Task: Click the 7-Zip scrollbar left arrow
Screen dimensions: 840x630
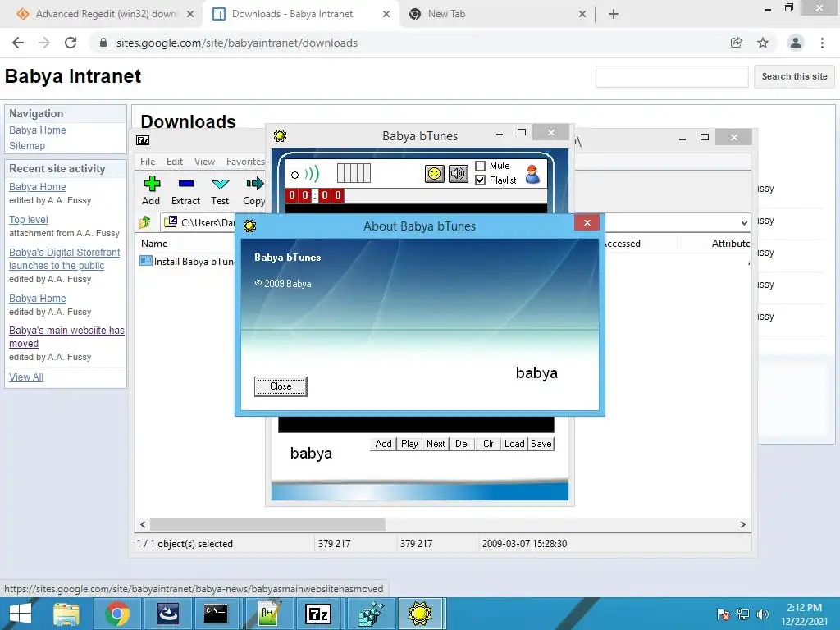Action: click(143, 524)
